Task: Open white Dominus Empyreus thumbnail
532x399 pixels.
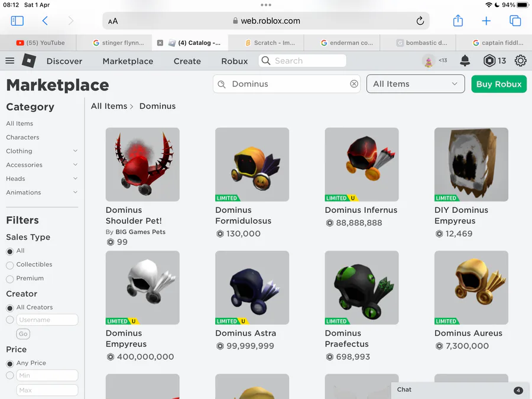Action: [x=142, y=288]
